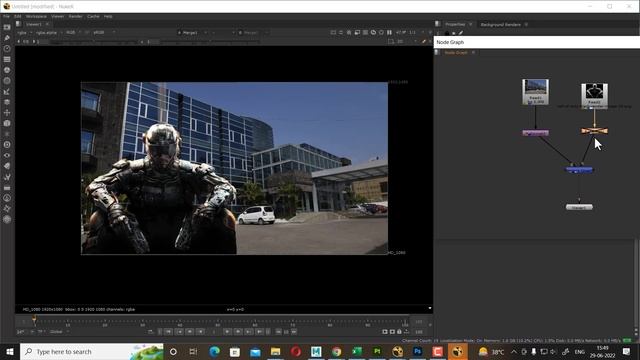Image resolution: width=640 pixels, height=360 pixels.
Task: Open the Filter nodes menu
Action: tap(7, 80)
